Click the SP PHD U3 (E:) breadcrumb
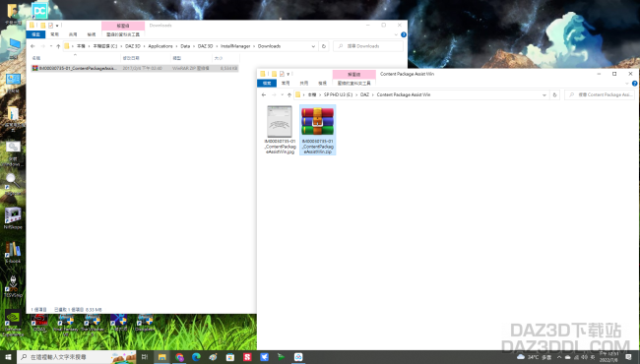 (338, 95)
